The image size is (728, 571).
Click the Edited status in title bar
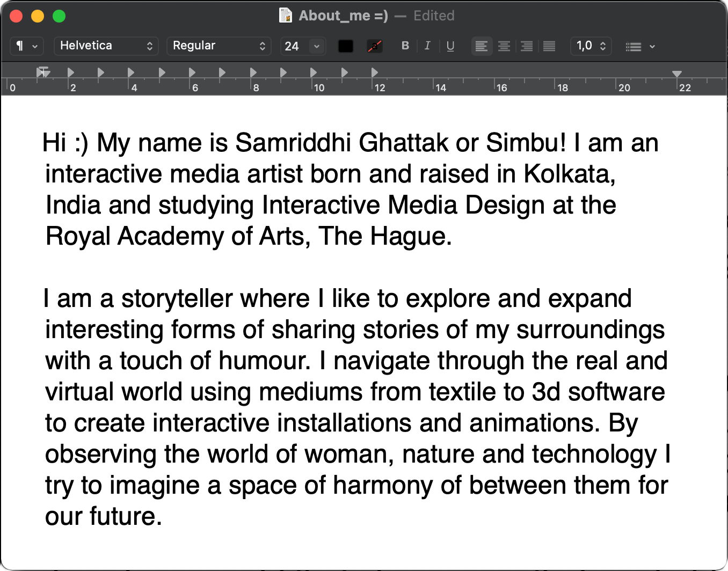pos(434,16)
